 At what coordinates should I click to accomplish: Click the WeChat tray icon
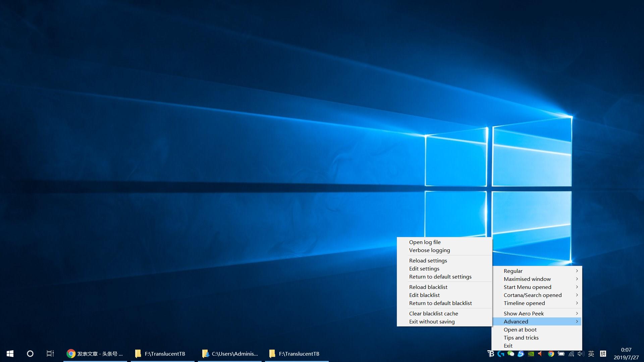[x=511, y=354]
